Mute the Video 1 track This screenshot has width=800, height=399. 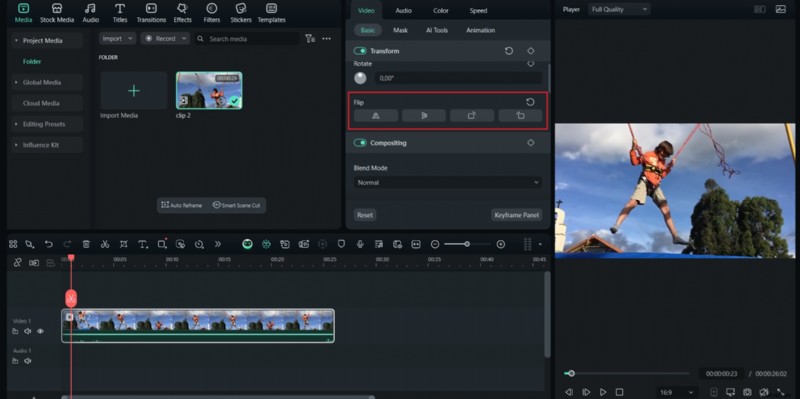[28, 331]
